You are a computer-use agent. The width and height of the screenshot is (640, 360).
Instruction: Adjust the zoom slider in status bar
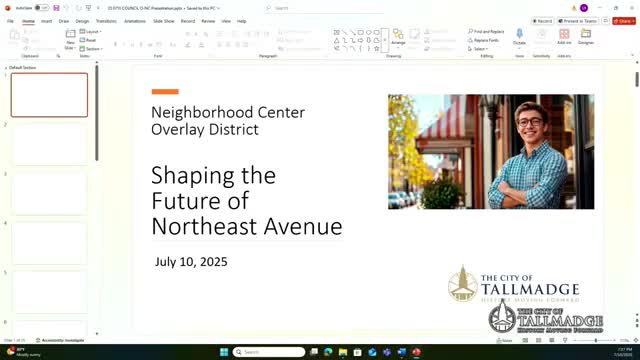595,340
